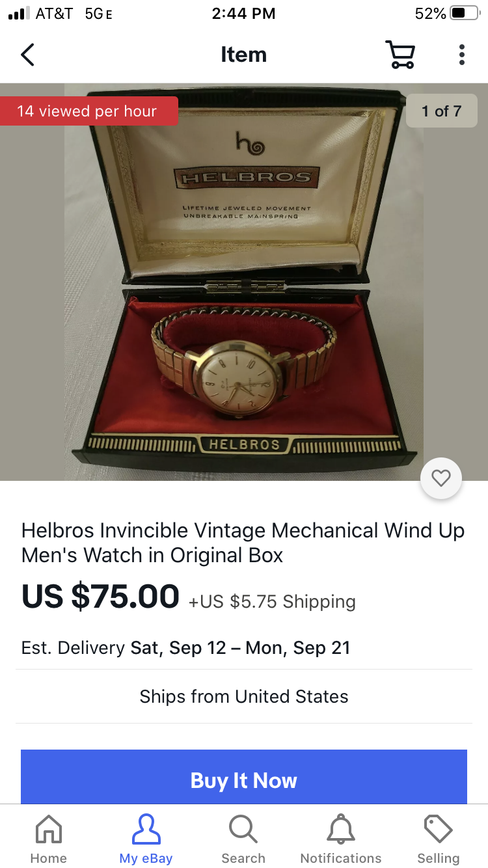Add item to watchlist with heart icon

tap(441, 478)
